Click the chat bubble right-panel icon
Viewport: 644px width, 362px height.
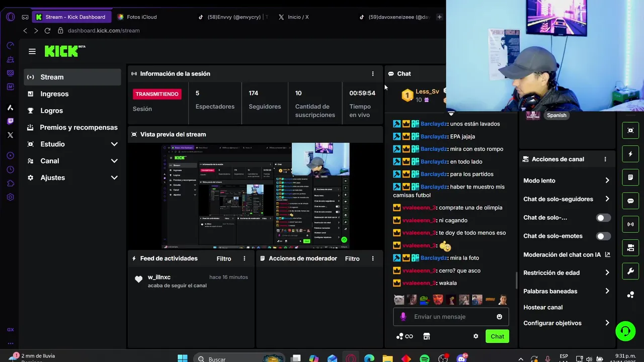tap(630, 201)
